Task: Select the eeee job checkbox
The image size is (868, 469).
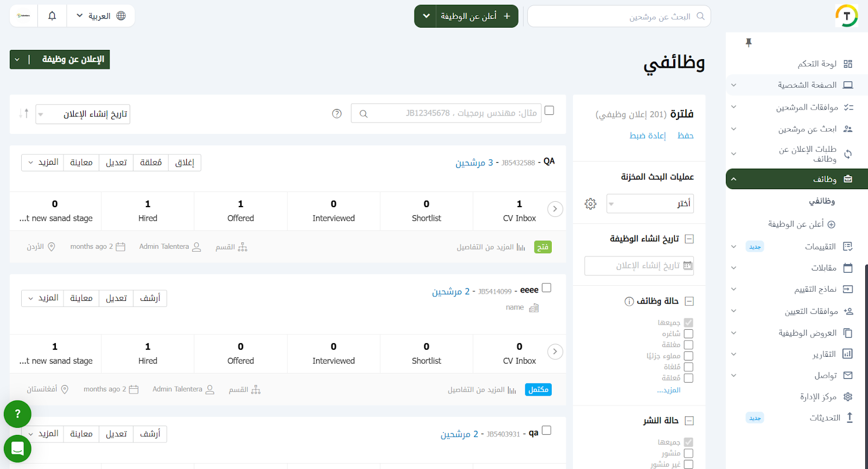Action: [547, 288]
